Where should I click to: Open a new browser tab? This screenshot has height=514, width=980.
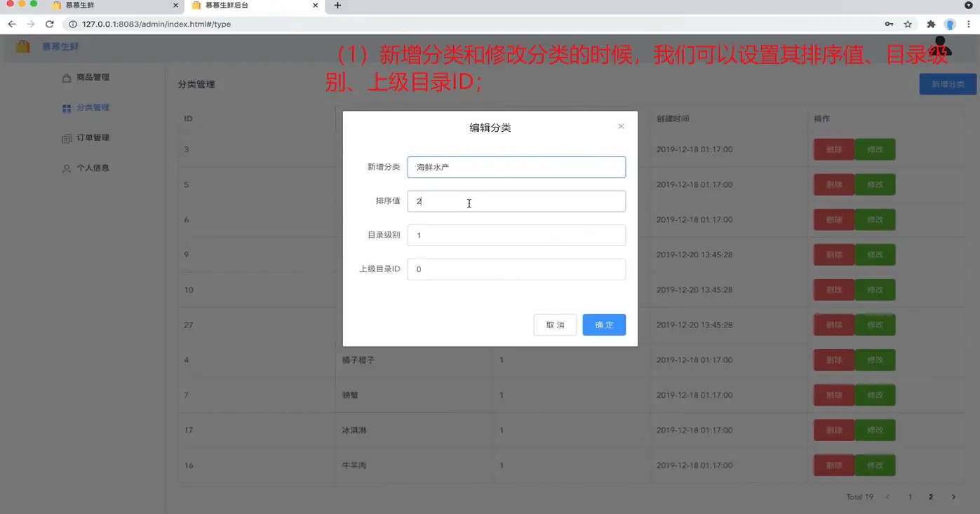(337, 6)
